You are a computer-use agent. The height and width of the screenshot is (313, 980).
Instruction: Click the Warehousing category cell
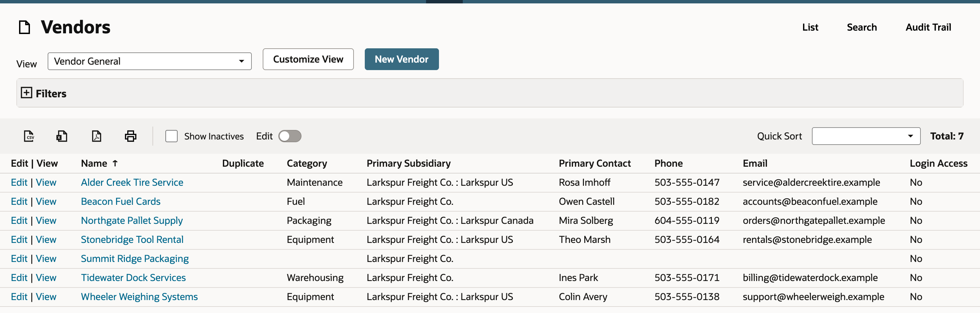(x=315, y=278)
